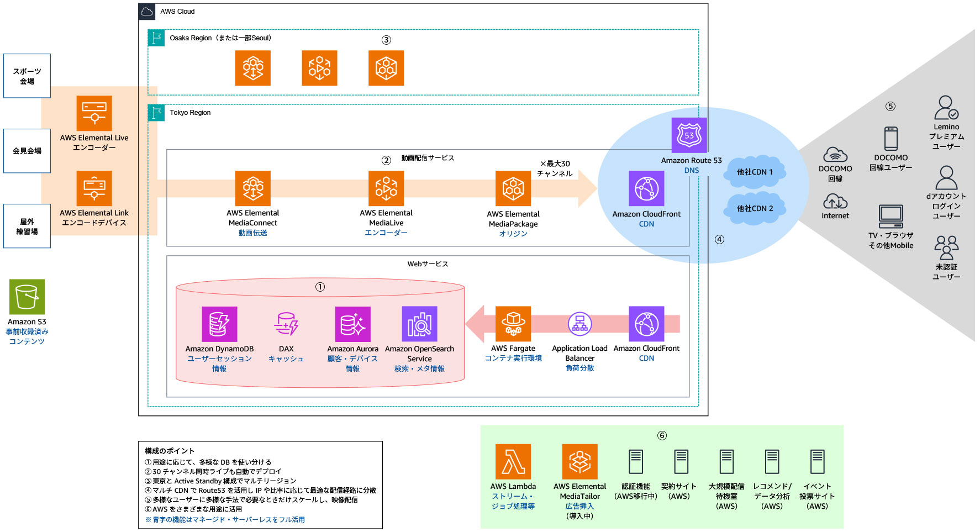
Task: Click the Tokyo Region MediaLive icon
Action: (x=386, y=188)
